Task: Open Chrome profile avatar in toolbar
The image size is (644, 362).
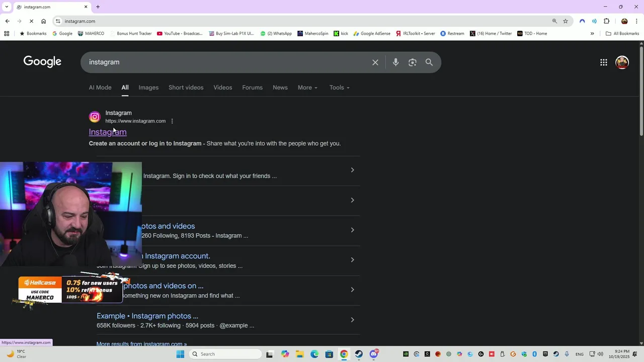Action: click(624, 21)
